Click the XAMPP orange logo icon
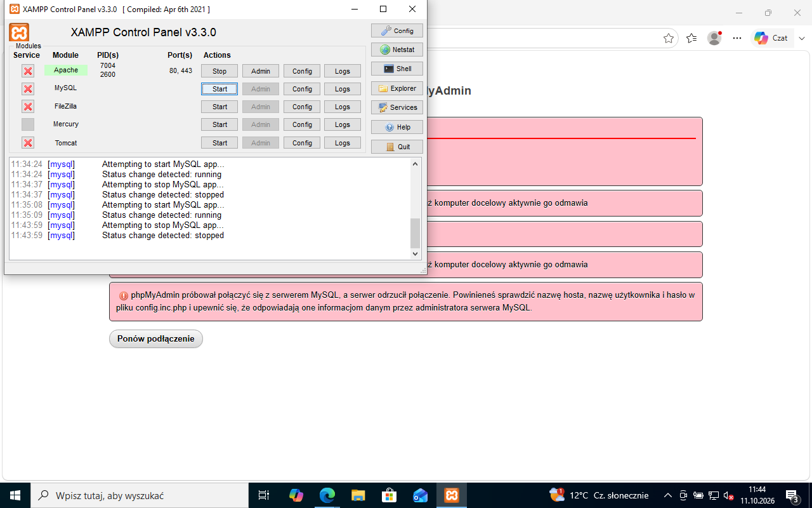Screen dimensions: 812x508 (x=19, y=33)
